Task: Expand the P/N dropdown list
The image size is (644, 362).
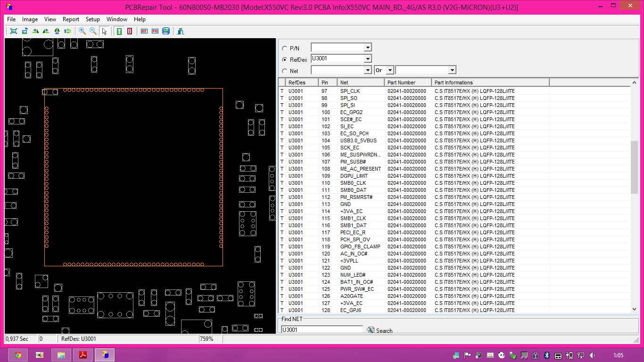Action: (x=368, y=48)
